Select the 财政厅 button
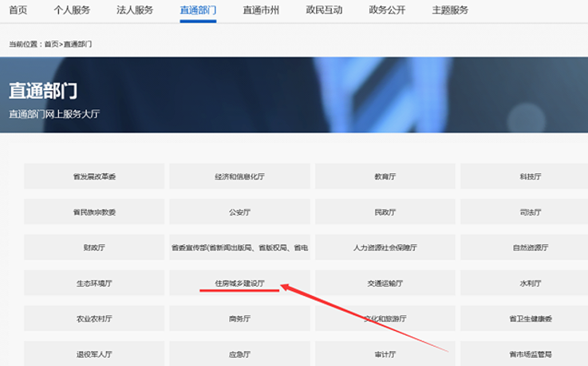This screenshot has height=366, width=588. point(94,247)
